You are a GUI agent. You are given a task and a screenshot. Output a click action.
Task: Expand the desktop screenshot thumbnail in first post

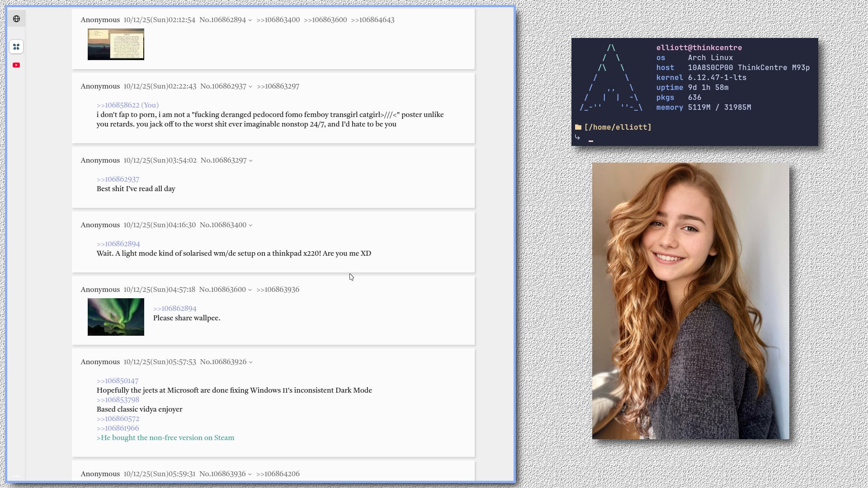pos(116,44)
